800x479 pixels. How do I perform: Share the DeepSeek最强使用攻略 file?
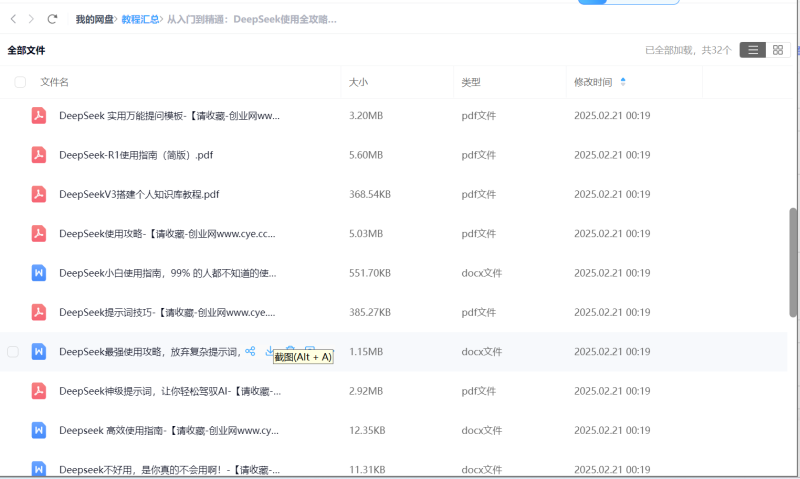coord(250,351)
